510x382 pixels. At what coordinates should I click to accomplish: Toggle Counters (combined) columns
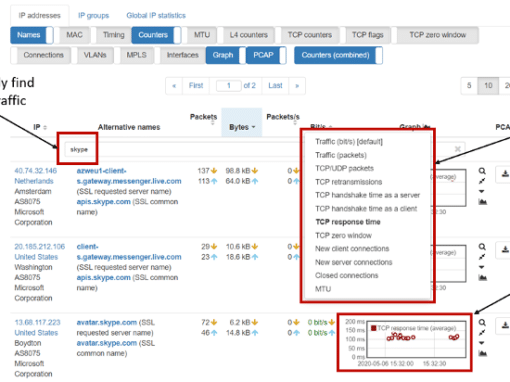pyautogui.click(x=338, y=55)
